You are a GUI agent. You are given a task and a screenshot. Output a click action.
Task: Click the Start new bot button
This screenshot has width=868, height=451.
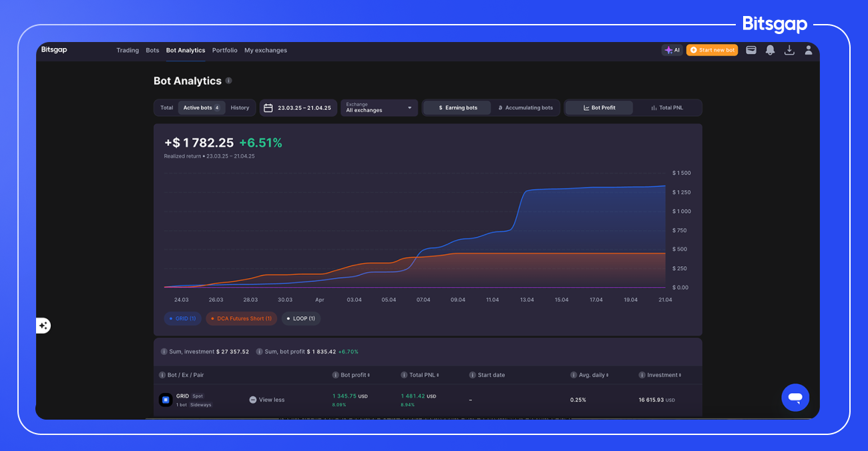click(712, 50)
